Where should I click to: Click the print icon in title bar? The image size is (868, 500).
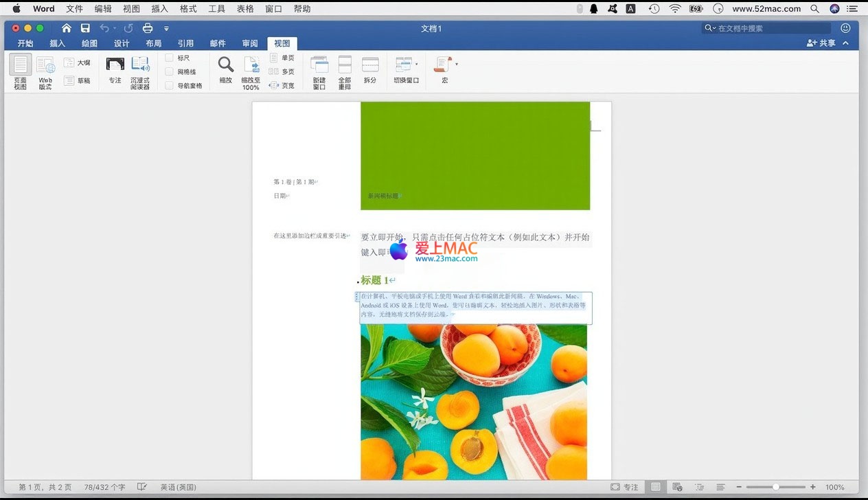[148, 28]
